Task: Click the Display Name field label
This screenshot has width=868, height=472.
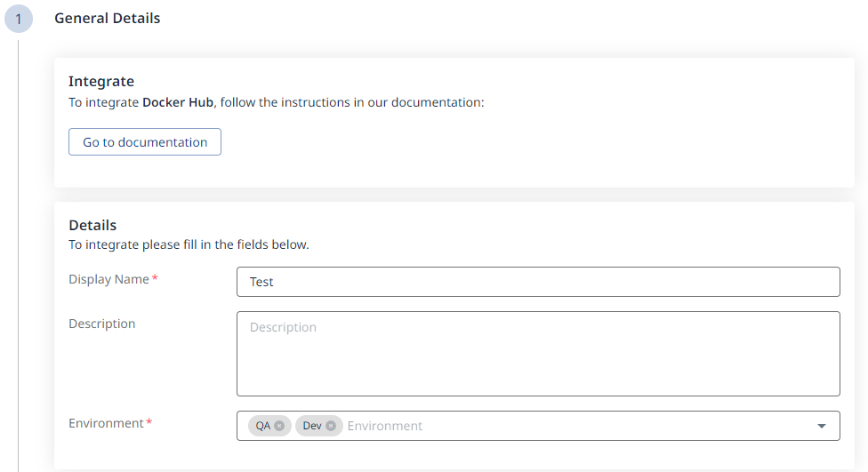Action: tap(108, 279)
